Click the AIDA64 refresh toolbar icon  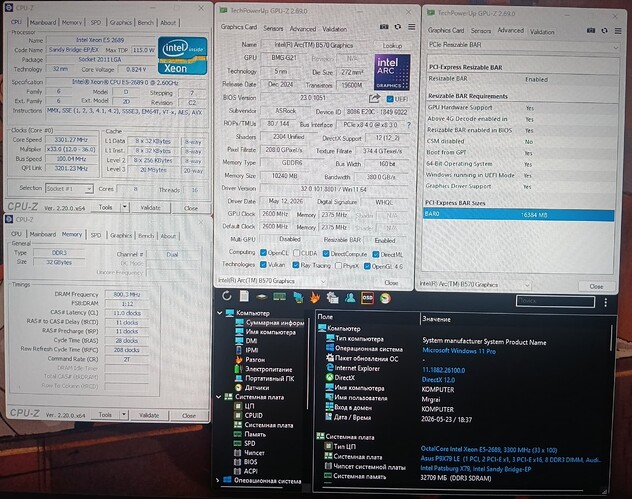click(x=227, y=296)
